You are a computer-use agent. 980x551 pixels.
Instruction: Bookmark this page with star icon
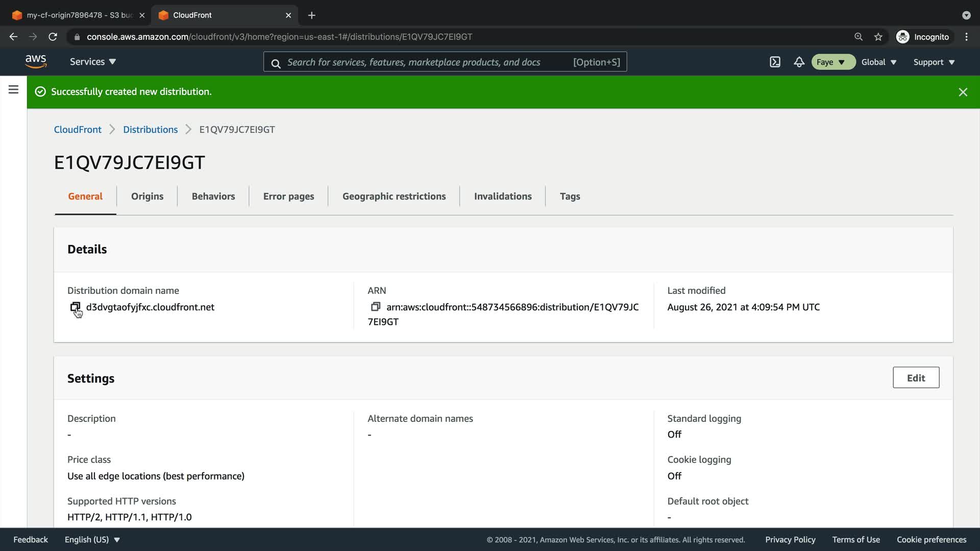point(878,37)
